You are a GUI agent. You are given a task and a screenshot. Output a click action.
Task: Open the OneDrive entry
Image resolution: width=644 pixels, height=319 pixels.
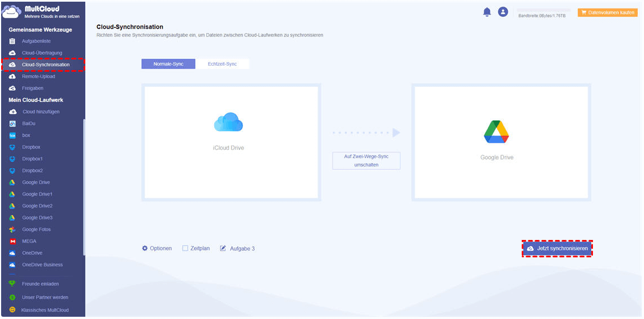(32, 253)
